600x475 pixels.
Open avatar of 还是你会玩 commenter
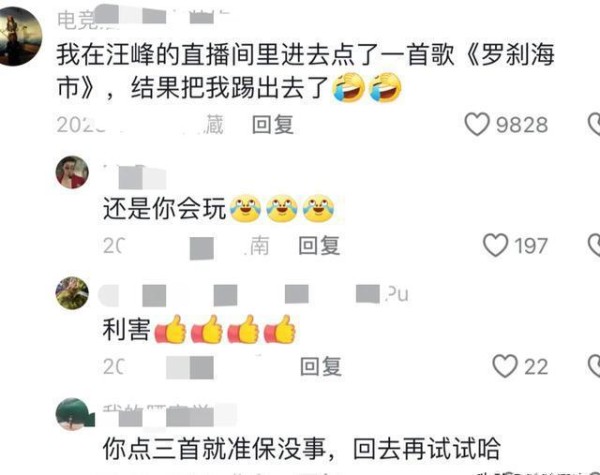pos(72,172)
